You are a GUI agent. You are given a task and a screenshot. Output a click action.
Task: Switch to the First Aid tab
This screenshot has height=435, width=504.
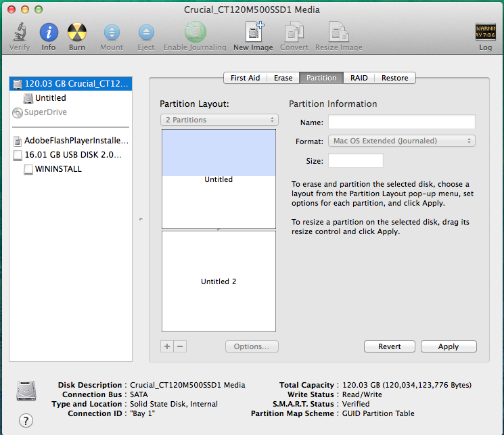coord(246,78)
